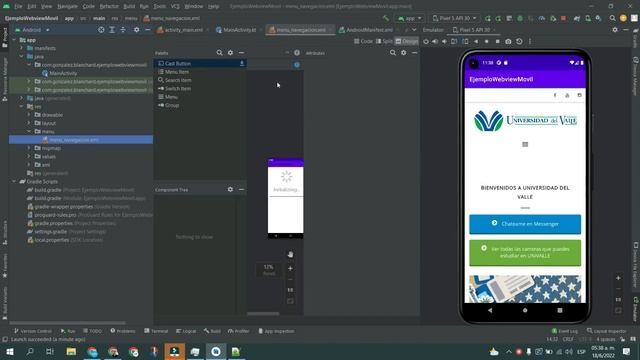The width and height of the screenshot is (640, 360).
Task: Click the Search Everywhere magnifier in the main toolbar
Action: tap(612, 18)
